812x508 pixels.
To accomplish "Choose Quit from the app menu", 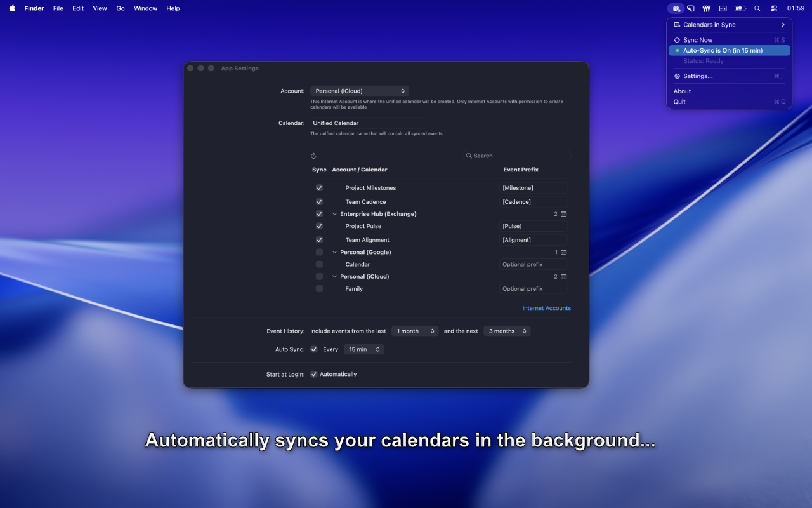I will [679, 102].
